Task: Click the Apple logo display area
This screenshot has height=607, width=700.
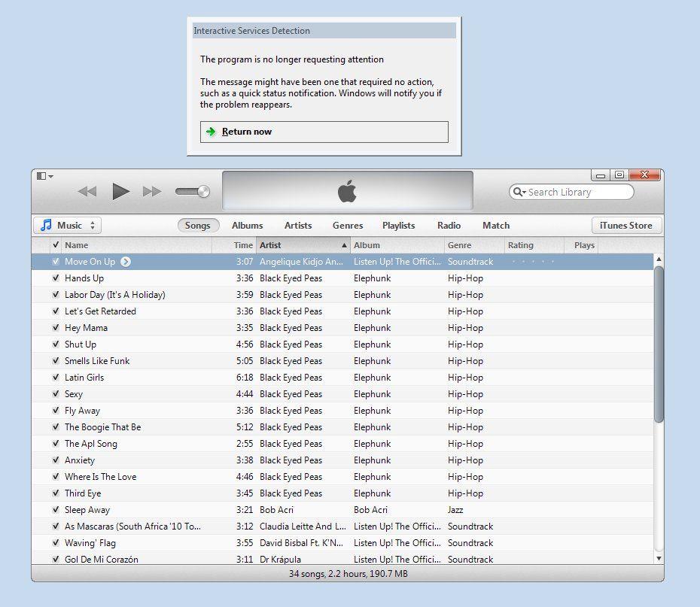Action: 347,191
